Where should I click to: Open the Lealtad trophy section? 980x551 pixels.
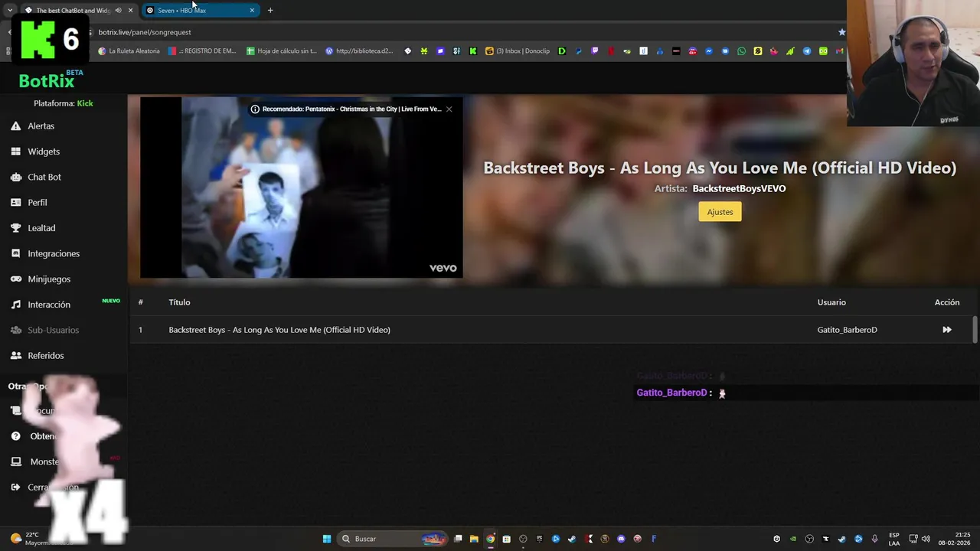pos(41,228)
